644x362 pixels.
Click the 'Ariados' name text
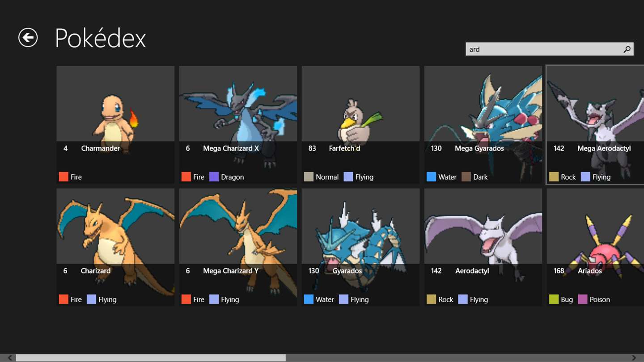(x=589, y=271)
